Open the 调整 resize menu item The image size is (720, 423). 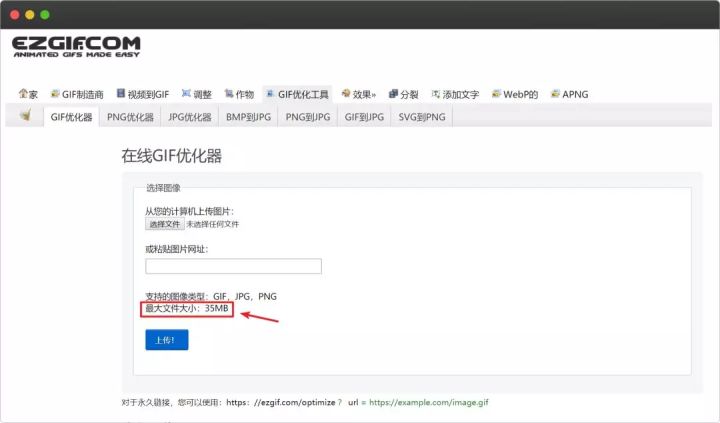[197, 94]
